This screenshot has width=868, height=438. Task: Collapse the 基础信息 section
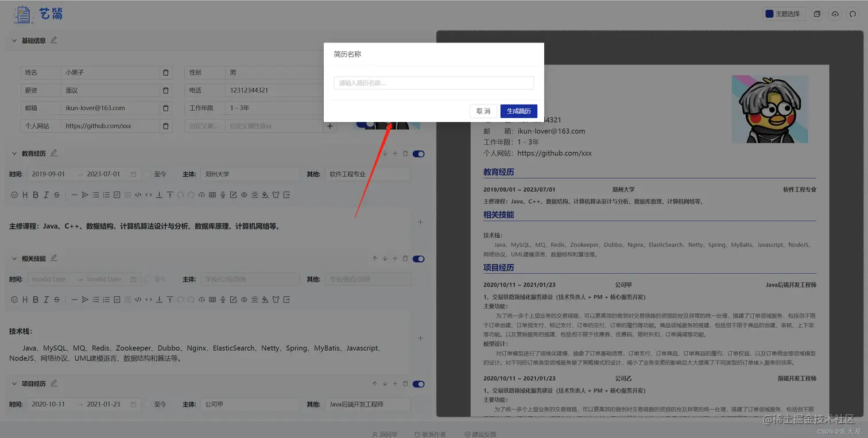pos(14,40)
